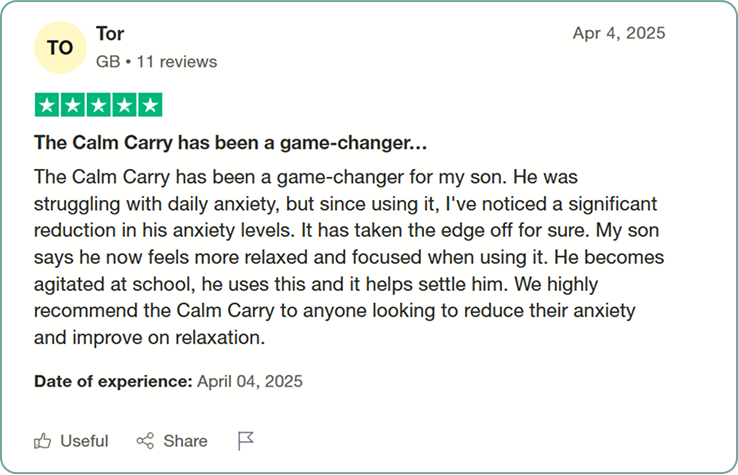Select the second green rating star
The image size is (738, 475).
click(x=73, y=105)
